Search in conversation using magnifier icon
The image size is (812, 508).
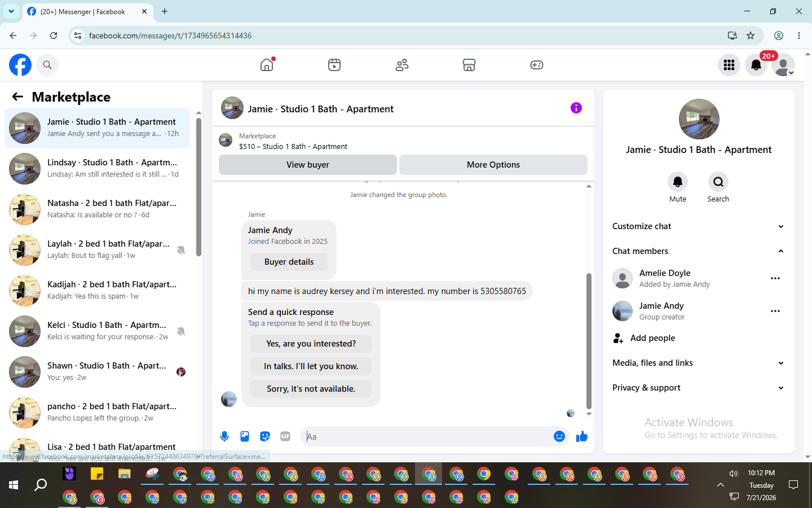718,182
